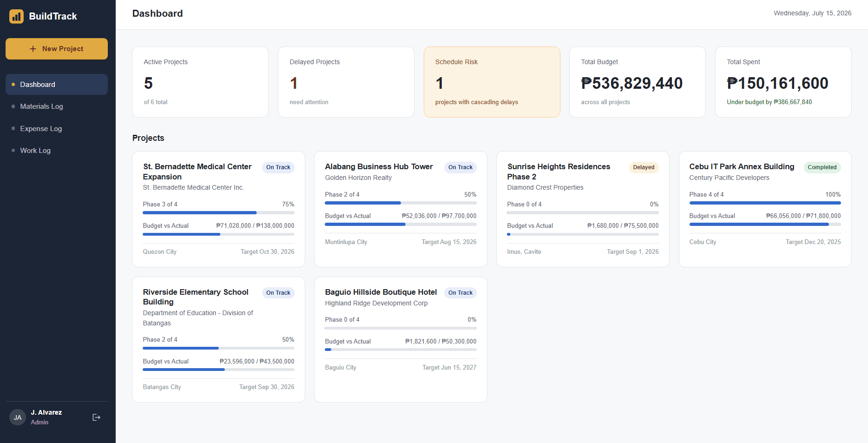Click Riverside Elementary's Budget vs Actual bar
The width and height of the screenshot is (868, 443).
coord(218,370)
